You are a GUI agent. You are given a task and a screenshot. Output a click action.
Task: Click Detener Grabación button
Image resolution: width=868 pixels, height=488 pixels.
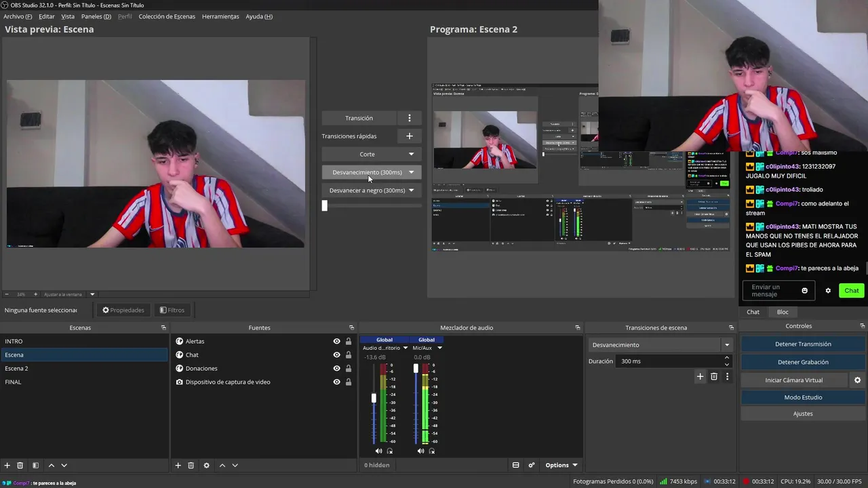point(803,362)
